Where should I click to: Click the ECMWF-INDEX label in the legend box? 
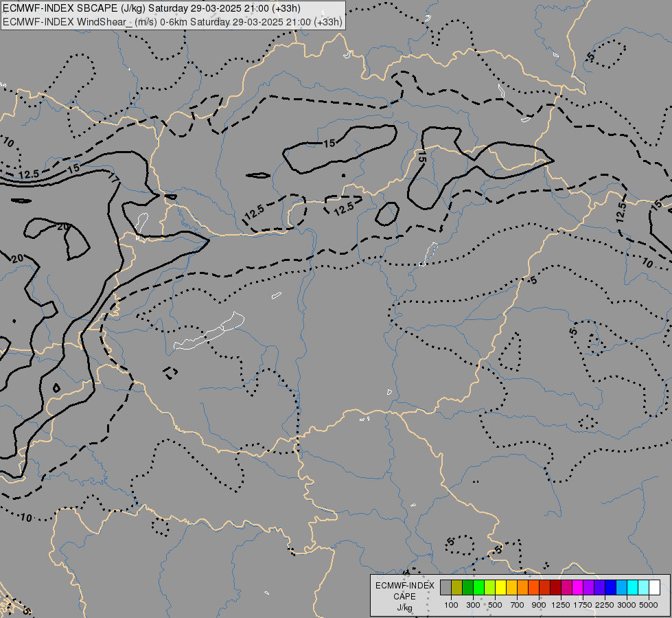(x=404, y=586)
